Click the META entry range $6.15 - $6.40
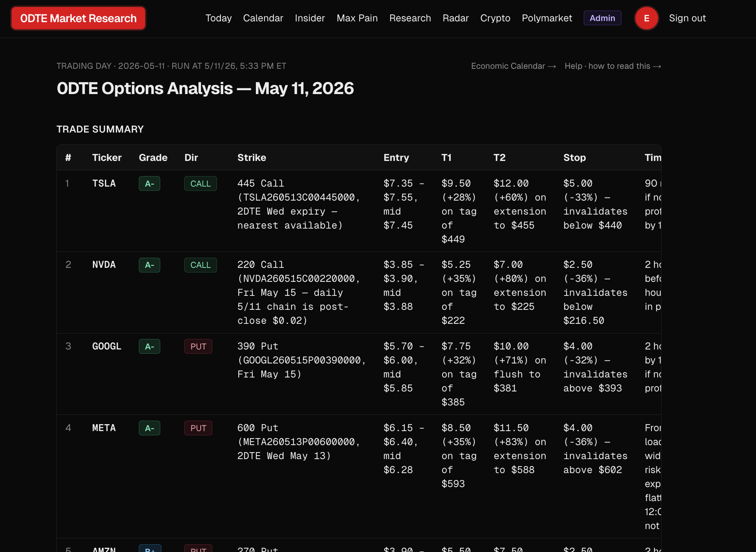756x552 pixels. [x=404, y=435]
